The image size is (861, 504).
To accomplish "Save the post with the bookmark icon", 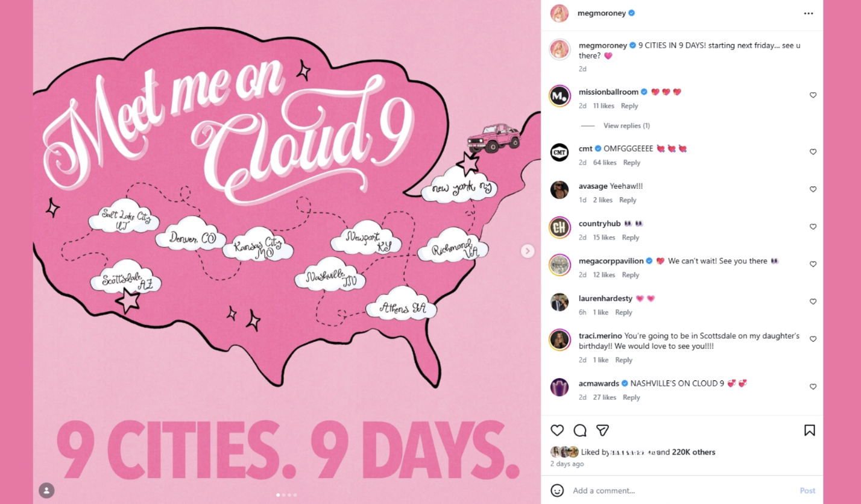I will [810, 430].
